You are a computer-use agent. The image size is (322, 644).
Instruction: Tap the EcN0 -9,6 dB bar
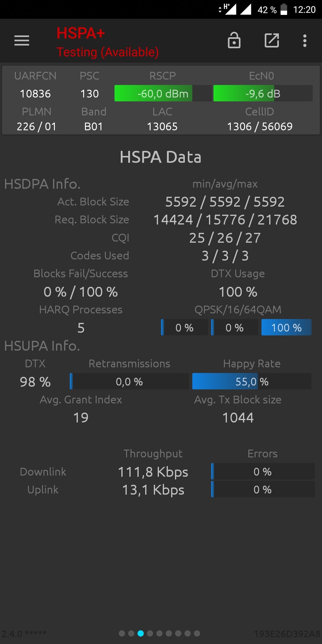(x=263, y=93)
